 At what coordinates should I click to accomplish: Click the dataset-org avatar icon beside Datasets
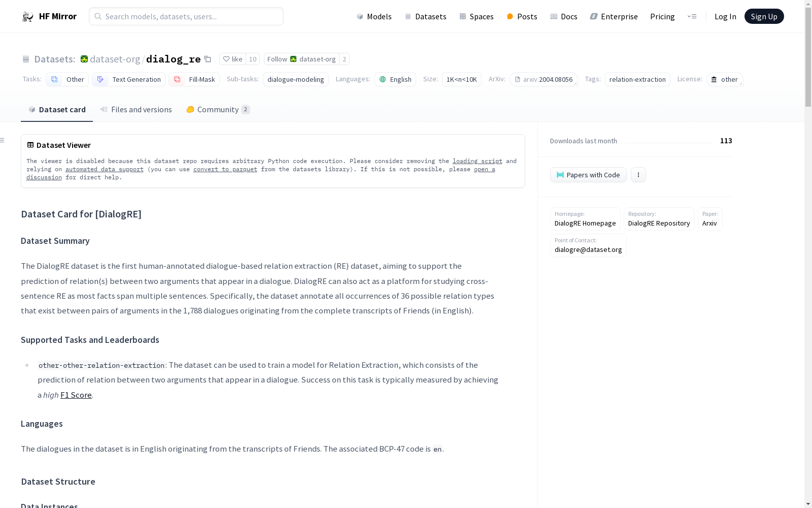[84, 59]
